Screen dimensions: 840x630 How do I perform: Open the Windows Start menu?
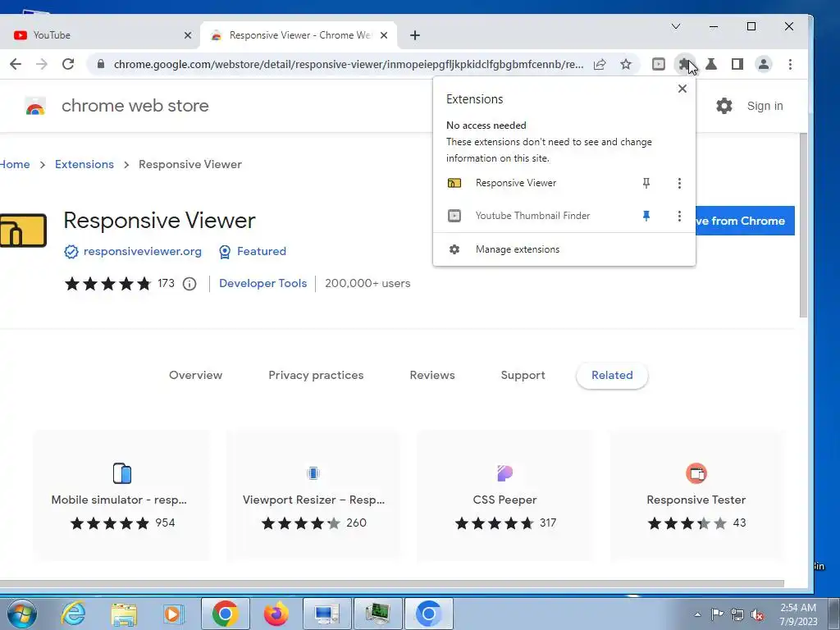(x=21, y=614)
